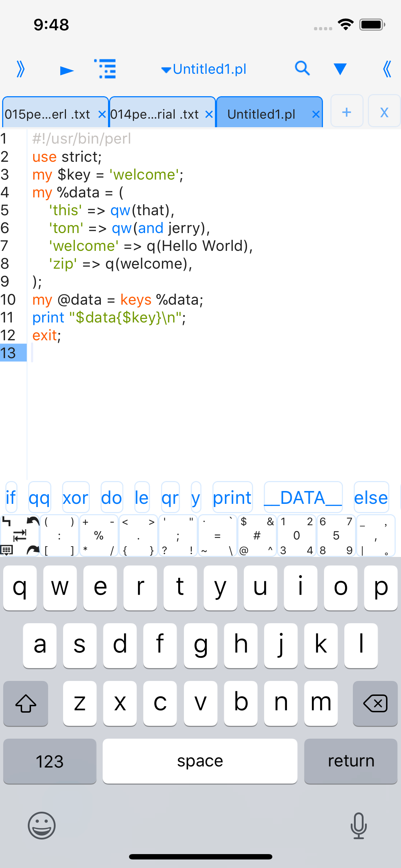Viewport: 401px width, 868px height.
Task: Tap the 'p' letter key
Action: tap(381, 588)
